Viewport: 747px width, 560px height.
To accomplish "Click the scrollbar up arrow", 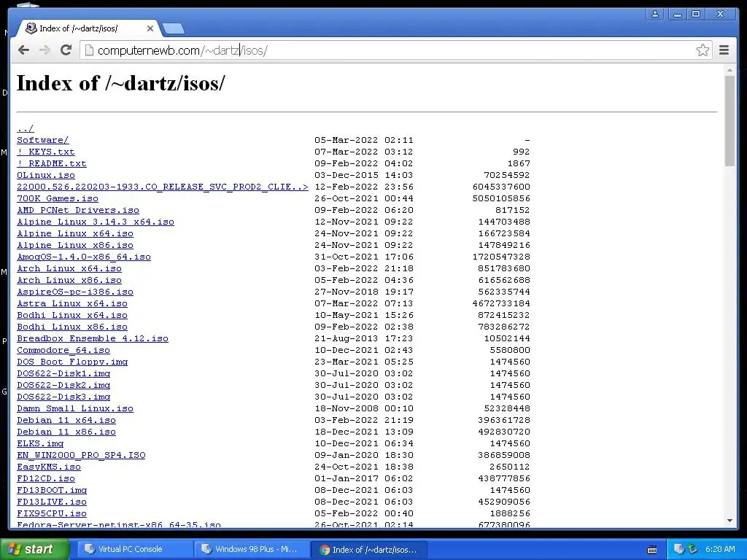I will click(x=729, y=71).
